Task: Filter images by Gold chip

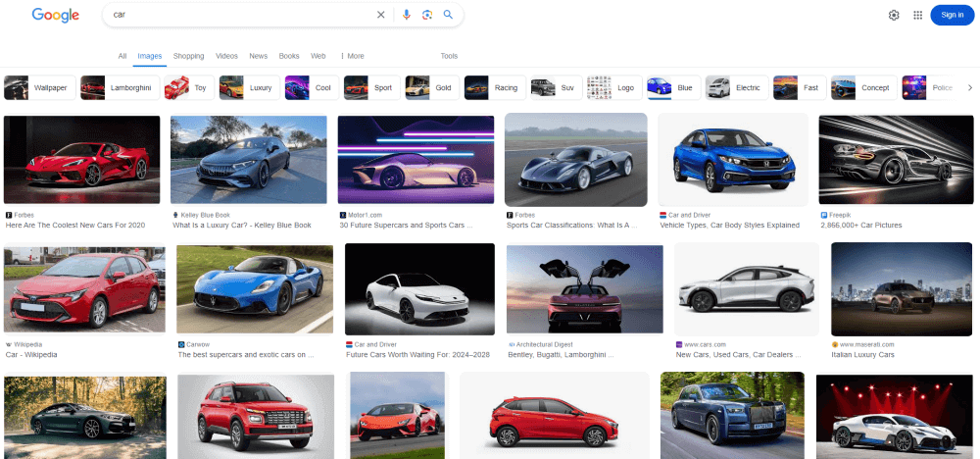Action: pyautogui.click(x=431, y=87)
